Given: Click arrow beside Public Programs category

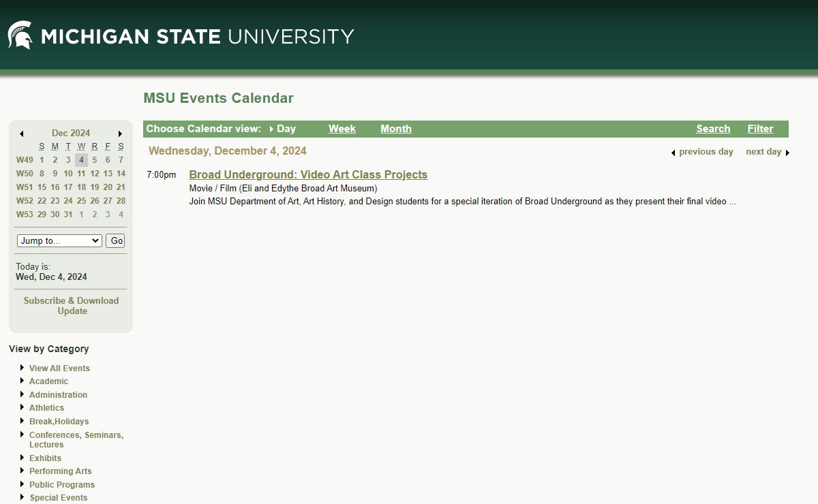Looking at the screenshot, I should click(x=22, y=484).
